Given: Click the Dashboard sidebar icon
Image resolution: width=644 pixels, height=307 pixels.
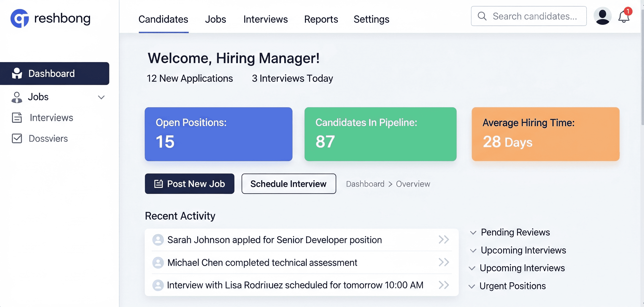Looking at the screenshot, I should click(17, 73).
